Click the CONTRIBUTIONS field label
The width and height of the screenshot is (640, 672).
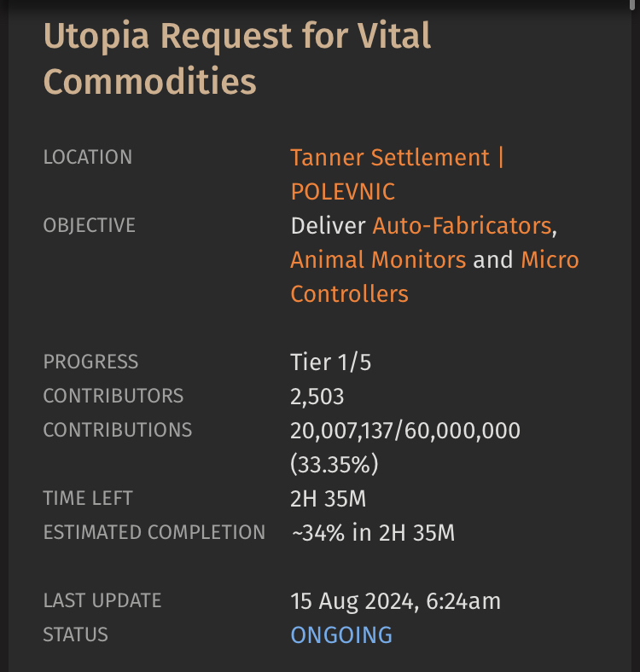click(x=118, y=430)
